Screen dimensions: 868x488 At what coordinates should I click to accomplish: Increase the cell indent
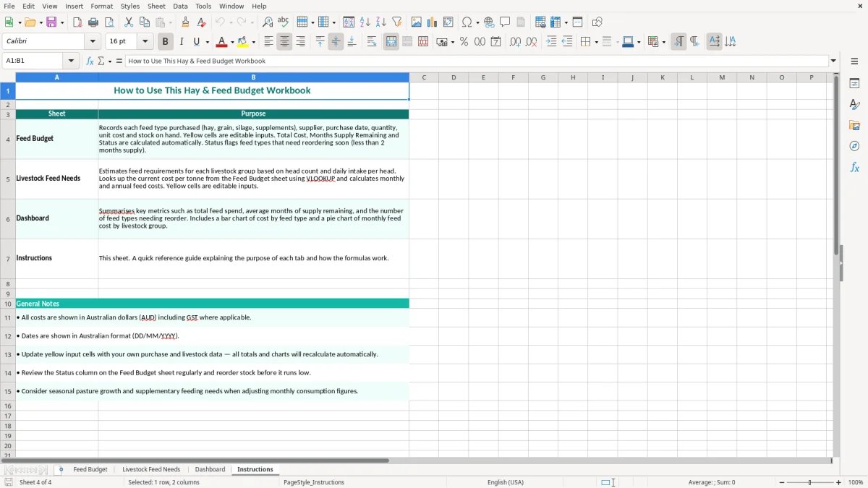551,42
